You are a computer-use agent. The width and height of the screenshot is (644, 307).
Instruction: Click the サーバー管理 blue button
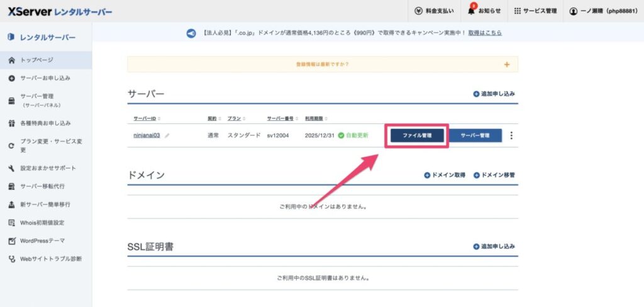475,136
